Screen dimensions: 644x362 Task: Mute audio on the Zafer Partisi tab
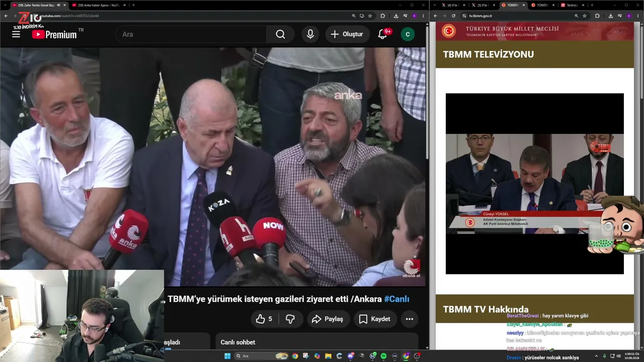pyautogui.click(x=58, y=5)
